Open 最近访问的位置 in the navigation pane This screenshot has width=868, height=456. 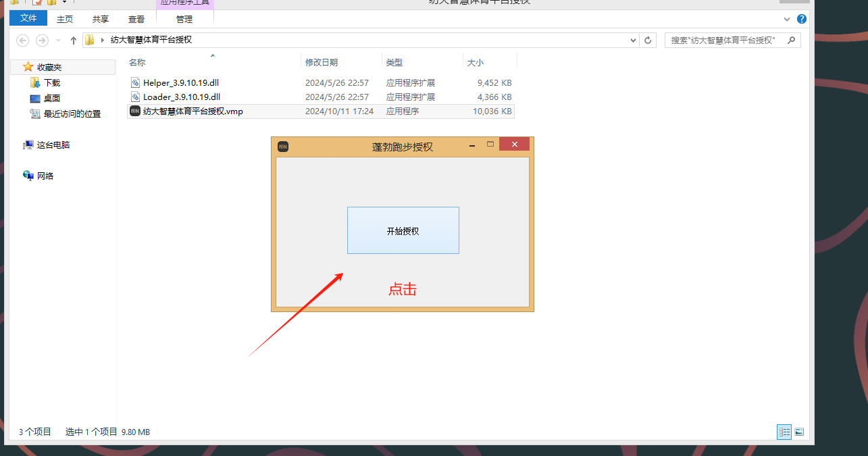coord(72,114)
